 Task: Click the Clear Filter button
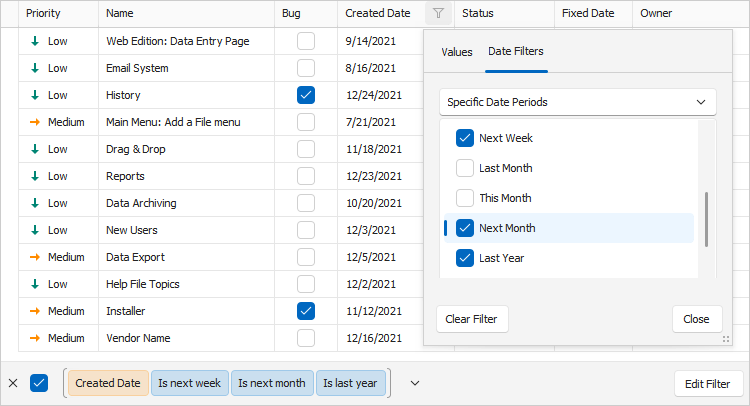[472, 319]
